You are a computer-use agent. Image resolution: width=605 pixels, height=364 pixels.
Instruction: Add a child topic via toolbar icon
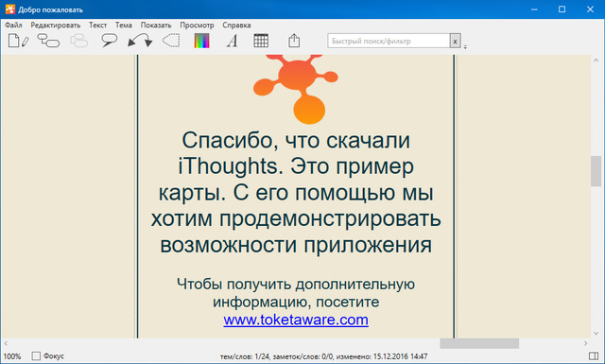tap(48, 41)
